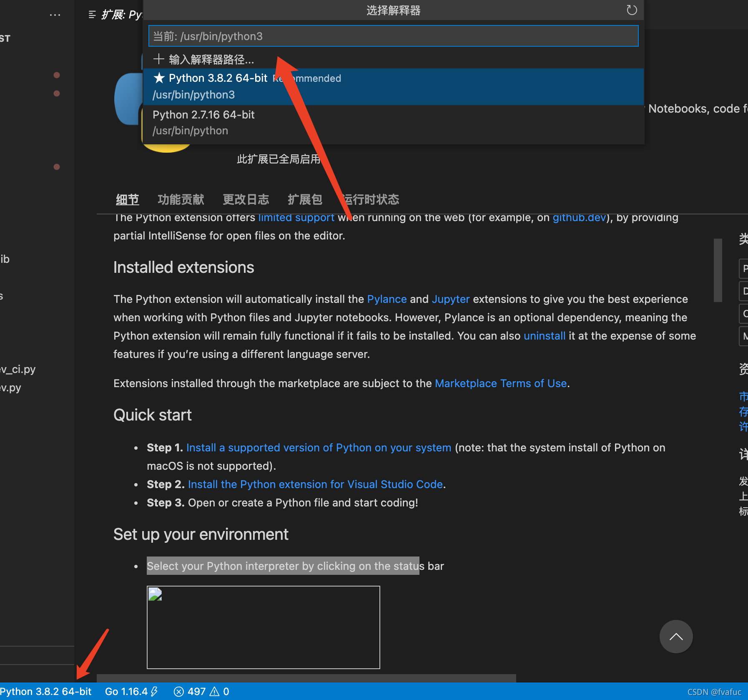
Task: Click the Go 1.16.4 status bar entry
Action: pyautogui.click(x=131, y=692)
